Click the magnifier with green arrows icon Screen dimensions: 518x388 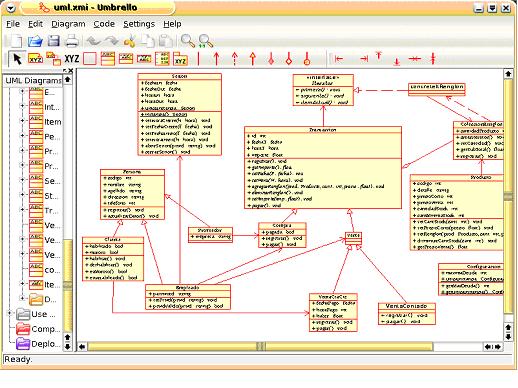coord(206,41)
